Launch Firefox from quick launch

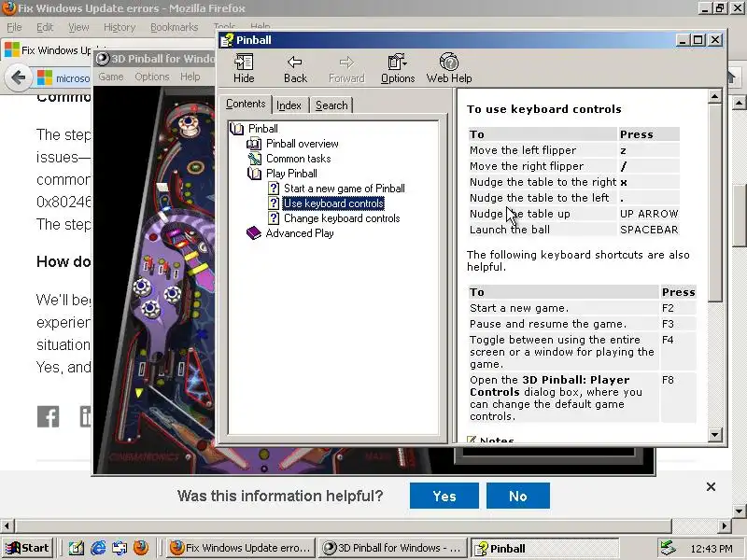click(141, 548)
